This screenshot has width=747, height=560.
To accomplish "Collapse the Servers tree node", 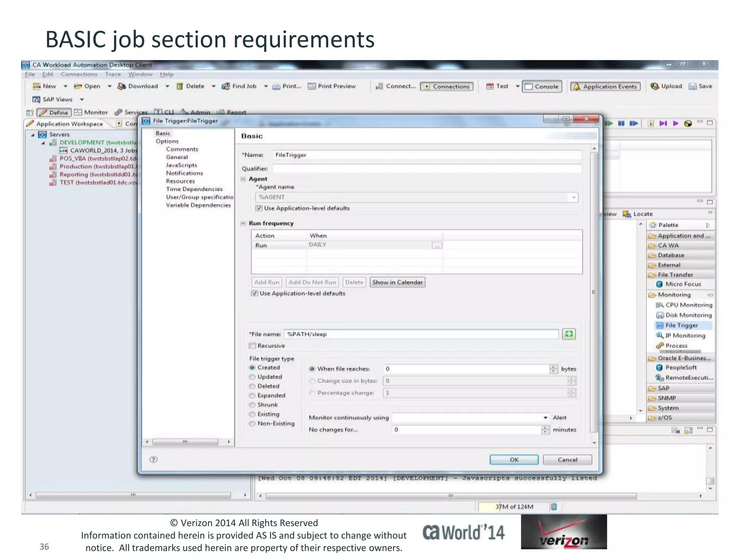I will click(x=33, y=135).
